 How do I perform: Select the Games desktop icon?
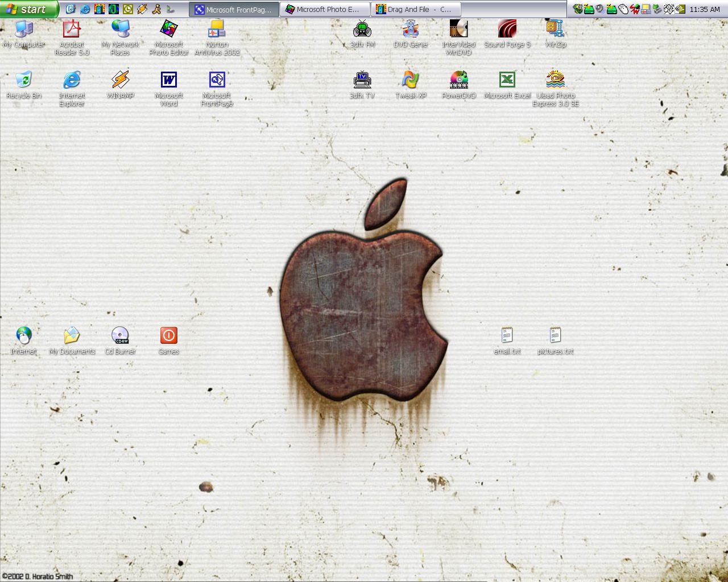point(169,341)
